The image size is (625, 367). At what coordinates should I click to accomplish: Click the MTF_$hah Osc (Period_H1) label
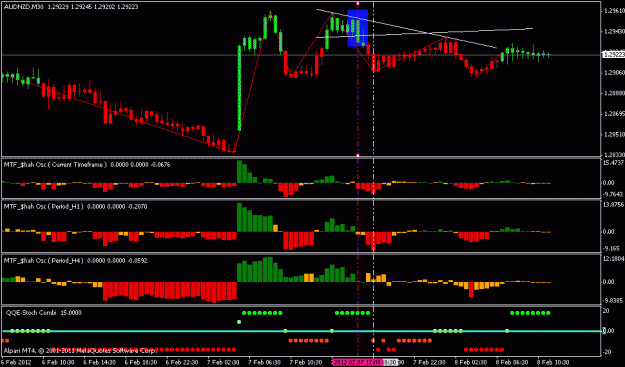pyautogui.click(x=44, y=206)
